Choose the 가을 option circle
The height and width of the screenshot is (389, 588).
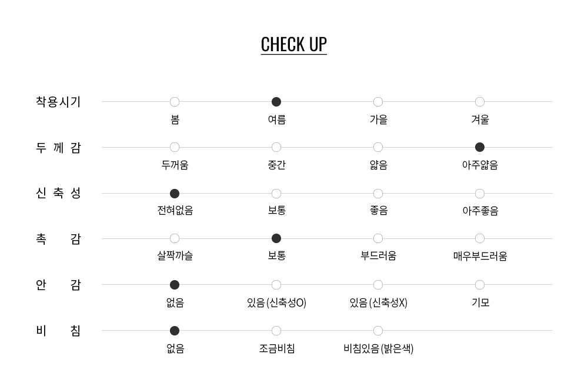(x=378, y=102)
